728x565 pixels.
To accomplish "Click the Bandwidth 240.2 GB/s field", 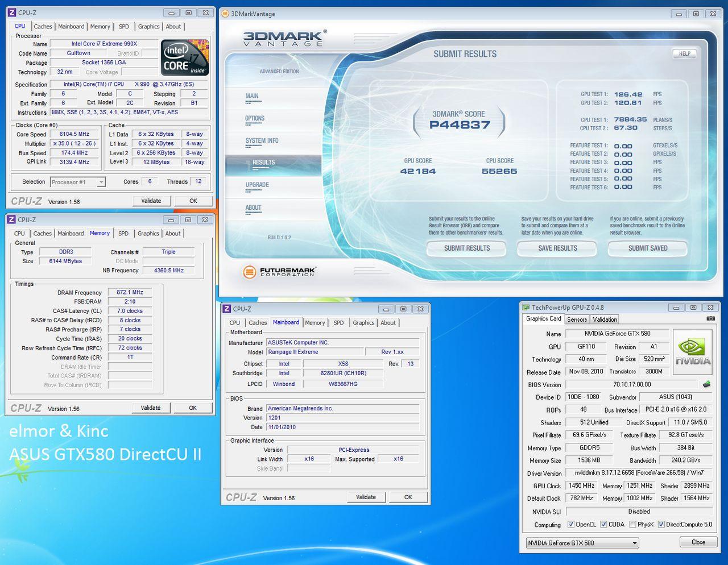I will point(685,460).
